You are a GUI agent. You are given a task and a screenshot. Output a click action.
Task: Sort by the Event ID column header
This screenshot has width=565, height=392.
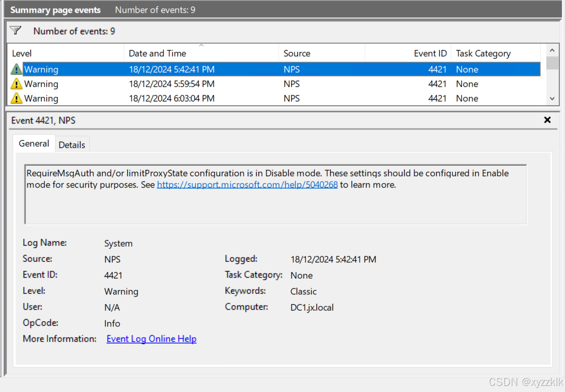click(408, 53)
